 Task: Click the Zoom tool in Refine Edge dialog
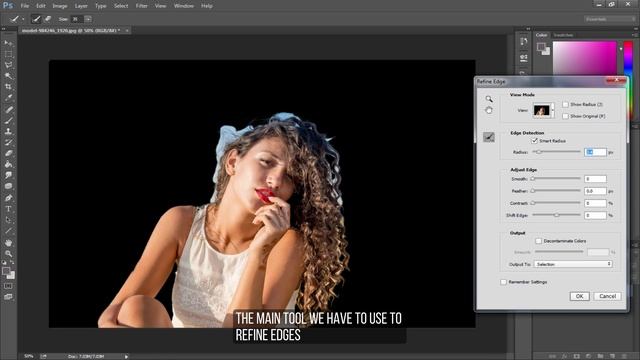tap(489, 99)
